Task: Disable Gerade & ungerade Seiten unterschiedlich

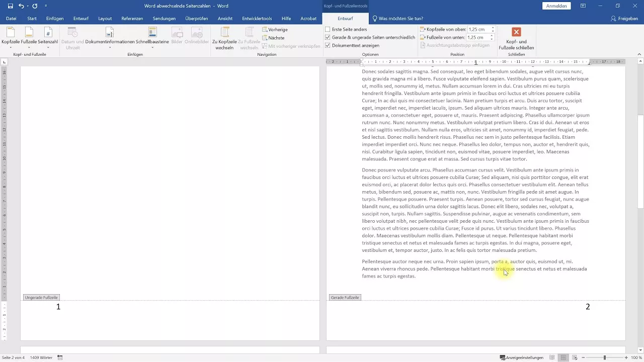Action: tap(328, 37)
